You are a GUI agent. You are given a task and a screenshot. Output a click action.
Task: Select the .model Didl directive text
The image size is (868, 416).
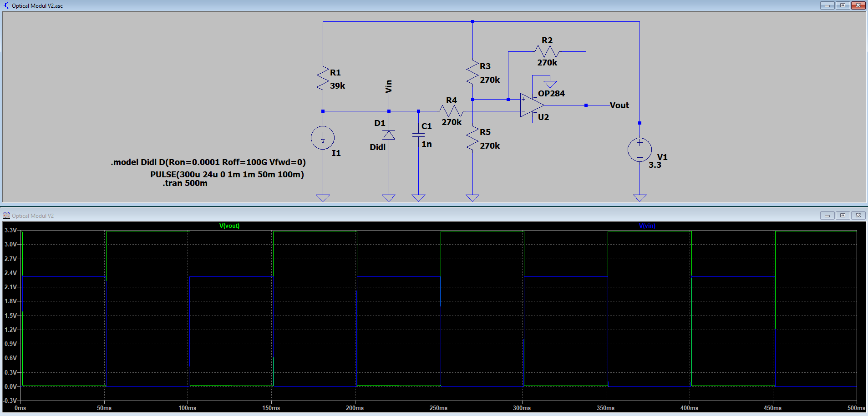pos(208,162)
